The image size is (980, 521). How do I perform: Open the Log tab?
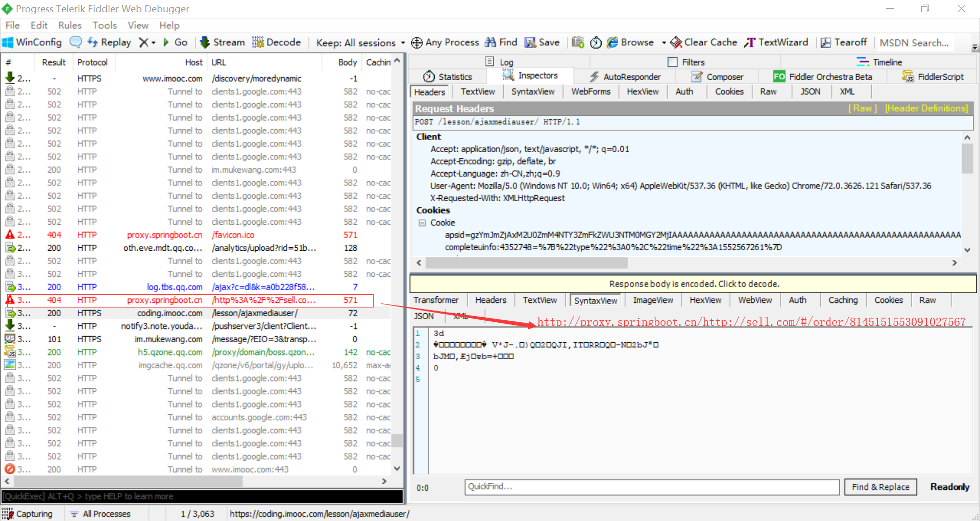pos(499,62)
